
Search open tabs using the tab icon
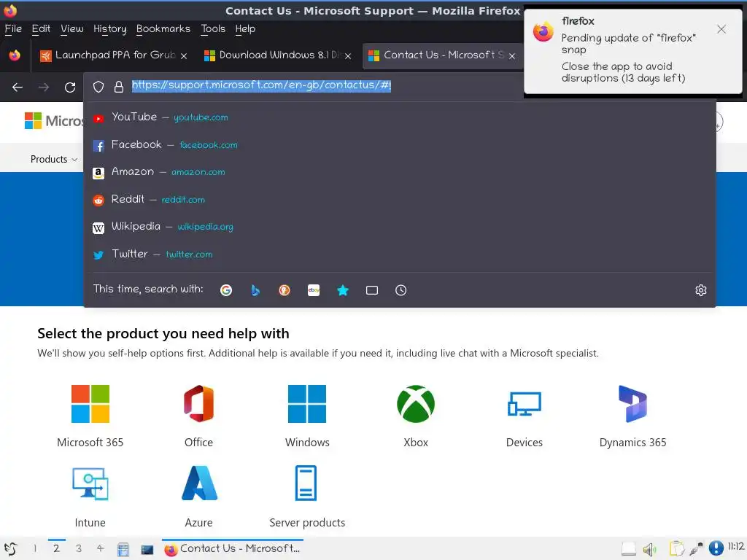click(x=372, y=290)
